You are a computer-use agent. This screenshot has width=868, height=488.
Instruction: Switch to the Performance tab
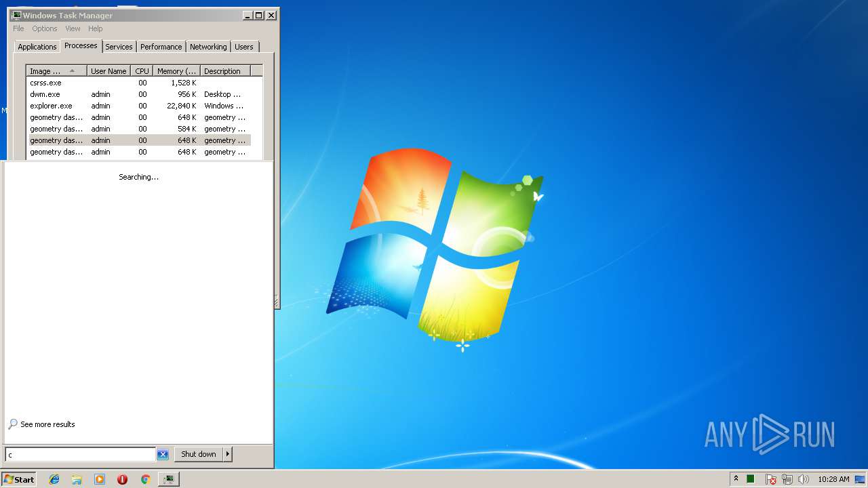(x=161, y=47)
